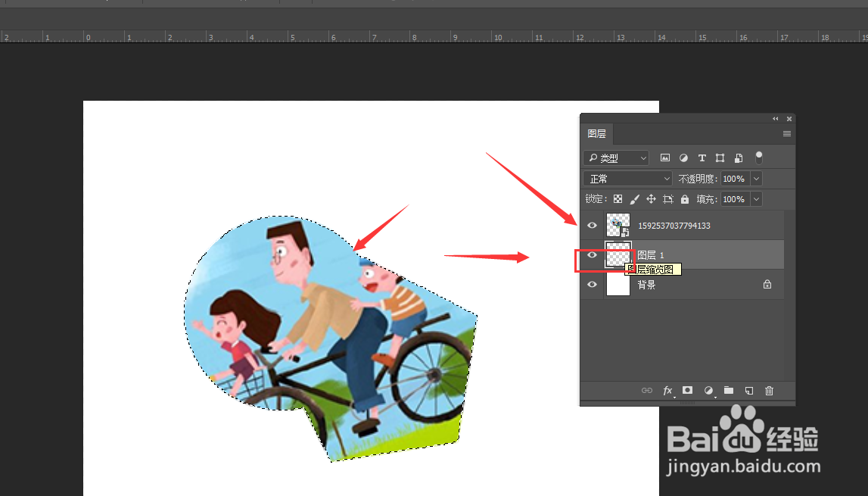This screenshot has height=496, width=868.
Task: Delete layer with the trash icon
Action: click(769, 391)
